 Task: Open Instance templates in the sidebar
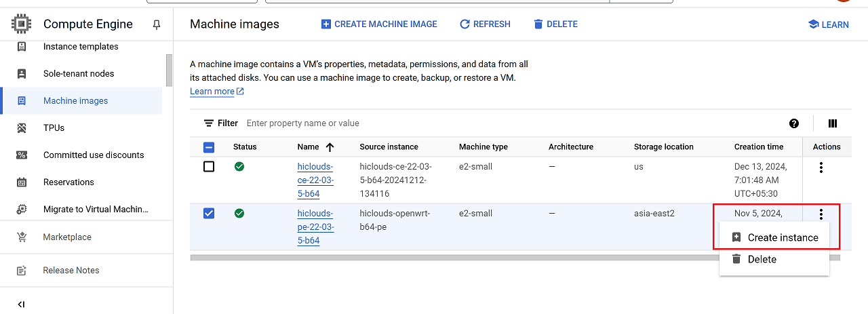tap(81, 47)
